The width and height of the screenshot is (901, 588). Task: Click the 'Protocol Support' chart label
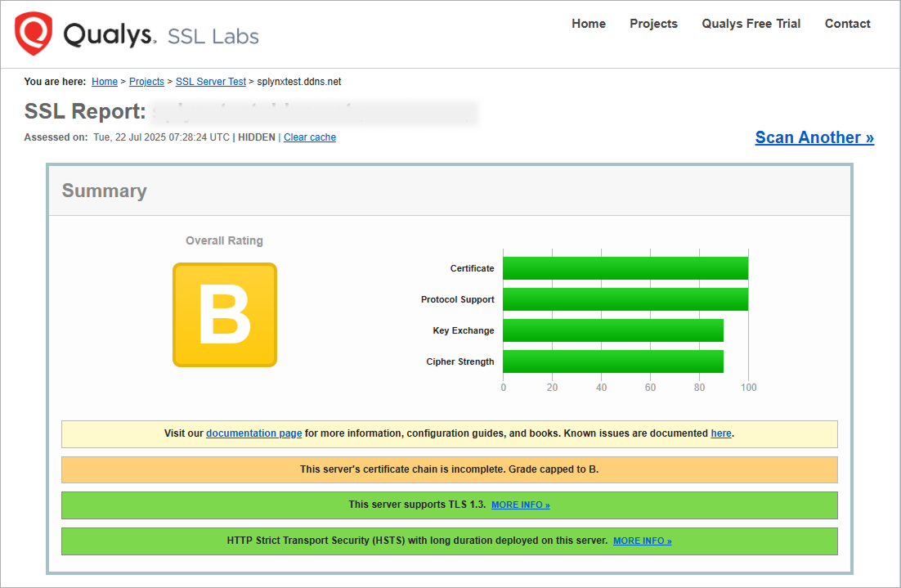click(457, 299)
